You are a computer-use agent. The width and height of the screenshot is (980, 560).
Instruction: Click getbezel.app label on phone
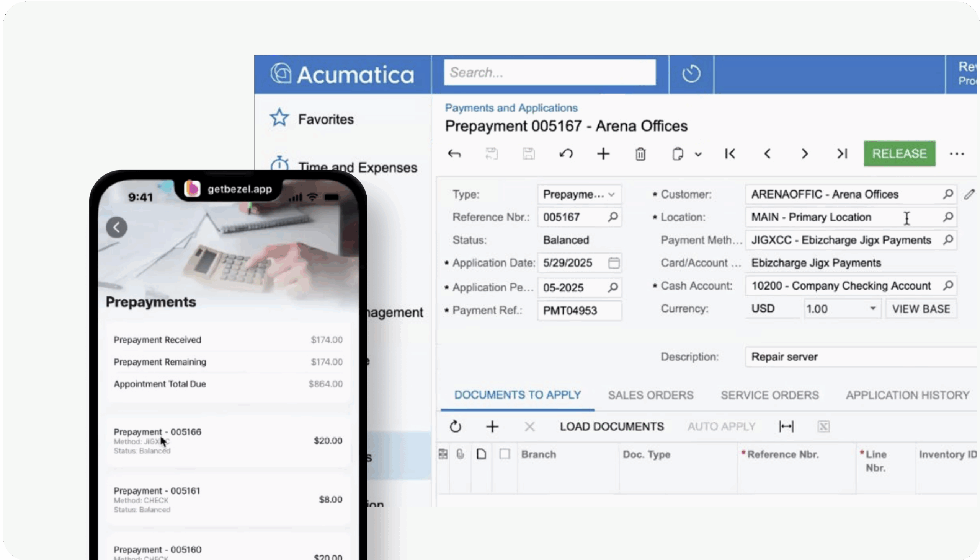(x=239, y=189)
